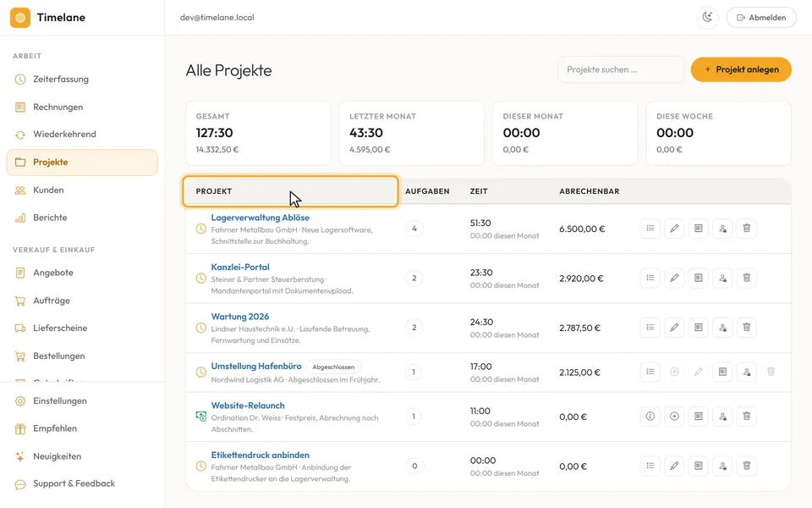Open Einstellungen in the sidebar
The height and width of the screenshot is (508, 812).
click(82, 400)
